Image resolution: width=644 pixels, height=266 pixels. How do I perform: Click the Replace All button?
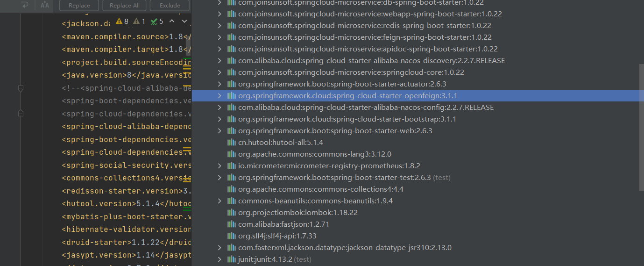pos(124,6)
